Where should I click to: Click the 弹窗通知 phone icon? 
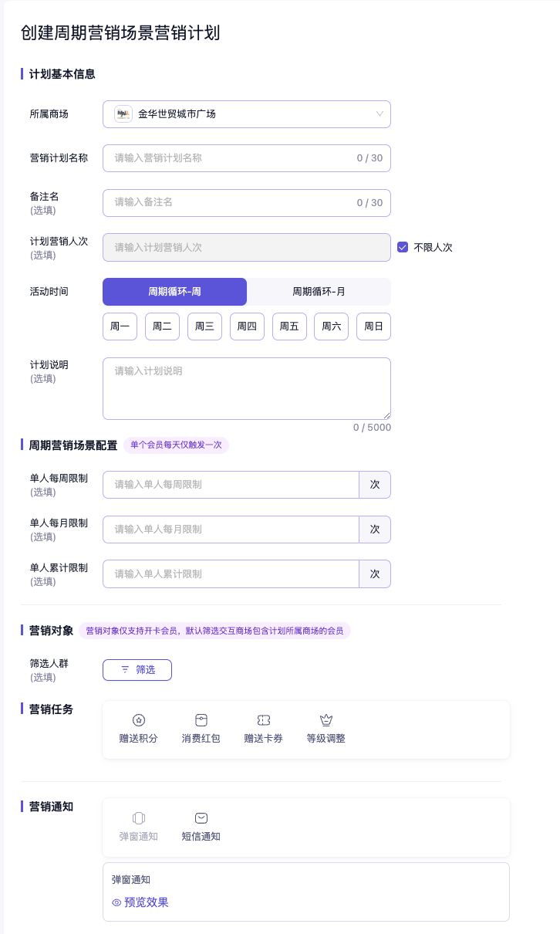pos(139,818)
